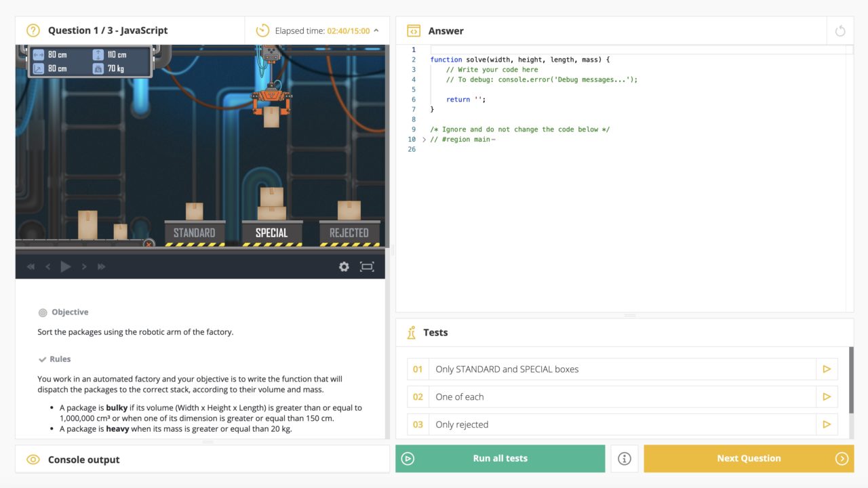The height and width of the screenshot is (488, 868).
Task: Fast-forward the simulation to the end
Action: (x=100, y=266)
